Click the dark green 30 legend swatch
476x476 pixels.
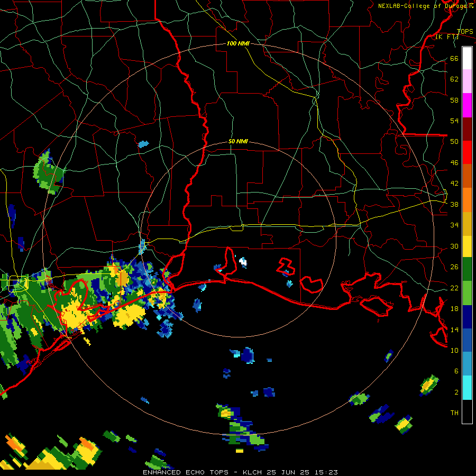tap(467, 269)
